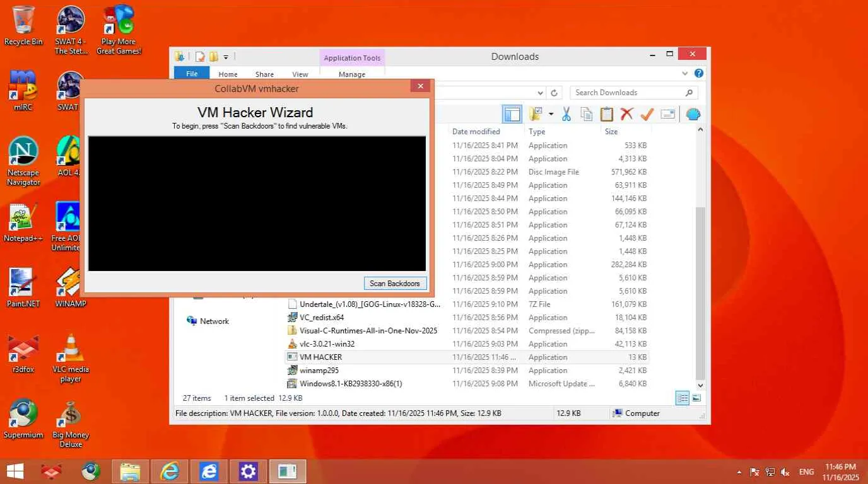The width and height of the screenshot is (868, 484).
Task: Click the blue shell toolbar icon
Action: 693,114
